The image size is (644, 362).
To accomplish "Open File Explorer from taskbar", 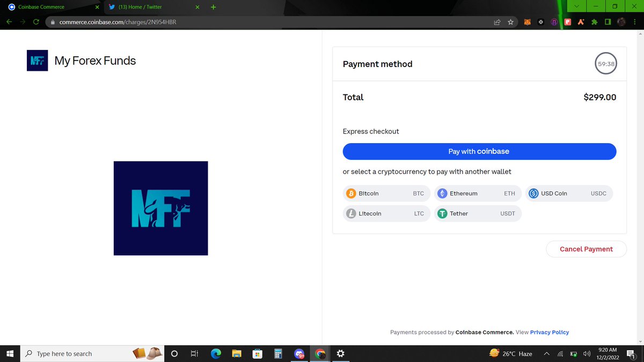I will (x=237, y=353).
